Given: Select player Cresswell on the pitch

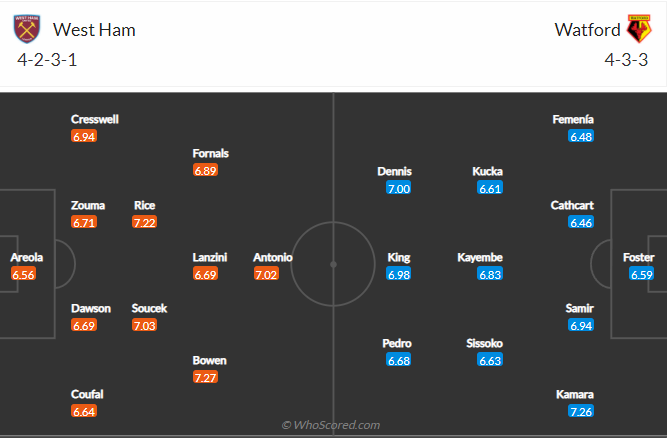Looking at the screenshot, I should 95,119.
